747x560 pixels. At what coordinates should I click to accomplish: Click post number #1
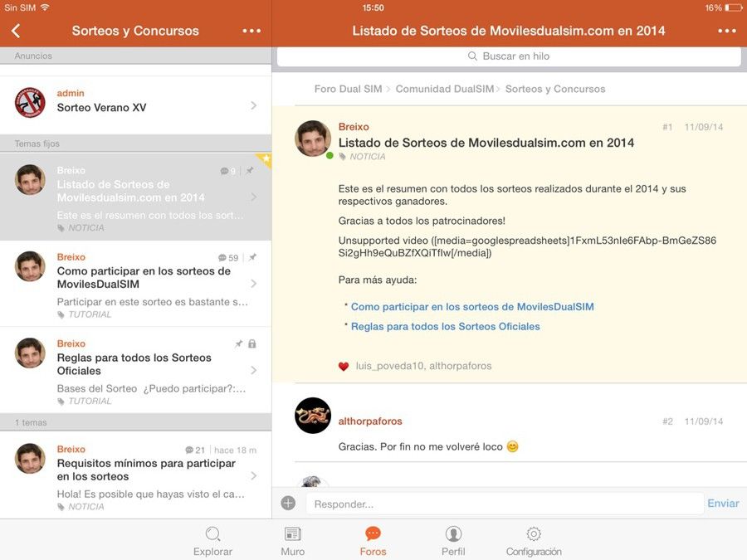coord(667,127)
